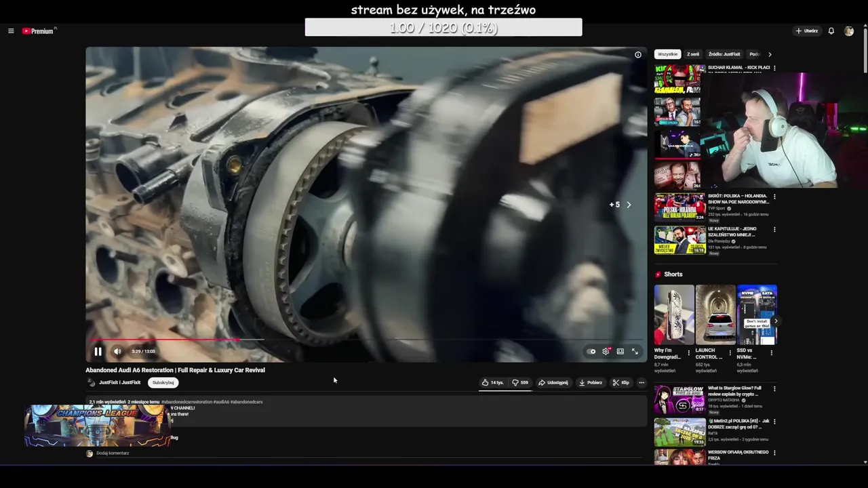
Task: Show the video info card icon
Action: click(x=637, y=55)
